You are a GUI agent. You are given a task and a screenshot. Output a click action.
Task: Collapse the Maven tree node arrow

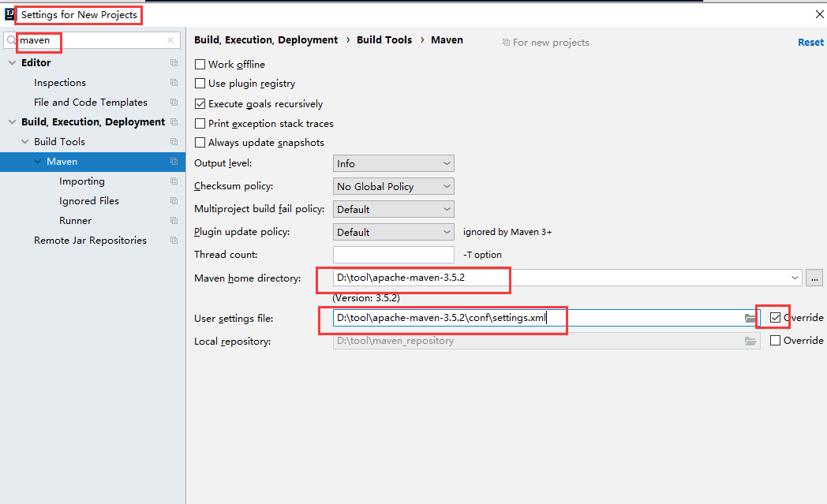37,162
